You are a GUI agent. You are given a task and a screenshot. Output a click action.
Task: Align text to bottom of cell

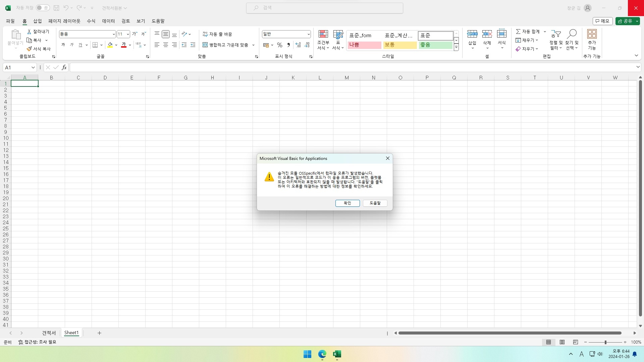tap(174, 34)
